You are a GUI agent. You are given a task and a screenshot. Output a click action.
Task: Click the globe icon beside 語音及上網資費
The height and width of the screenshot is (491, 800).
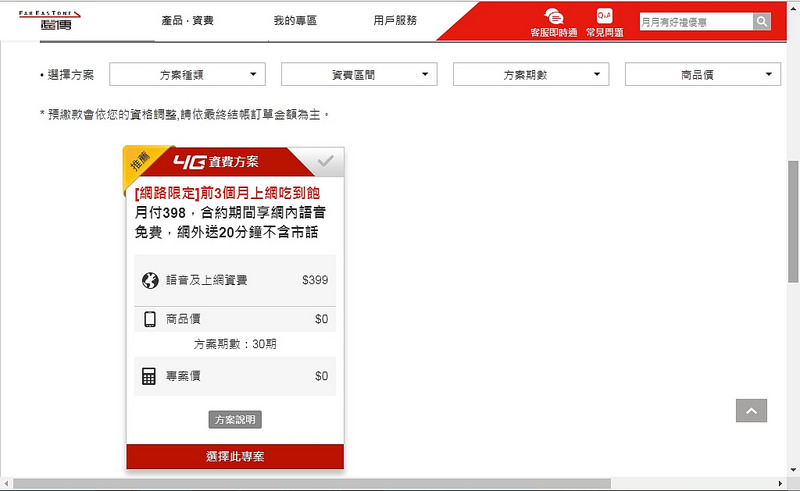tap(151, 280)
